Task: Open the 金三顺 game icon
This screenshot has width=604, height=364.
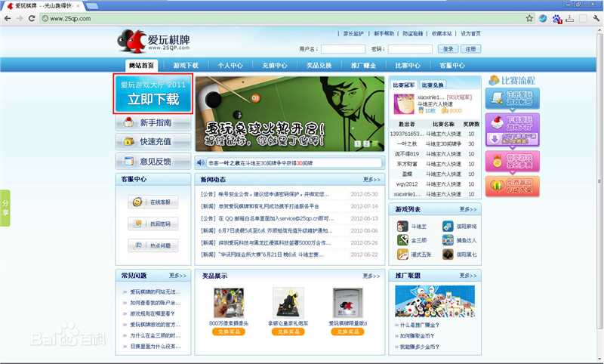Action: pos(402,240)
